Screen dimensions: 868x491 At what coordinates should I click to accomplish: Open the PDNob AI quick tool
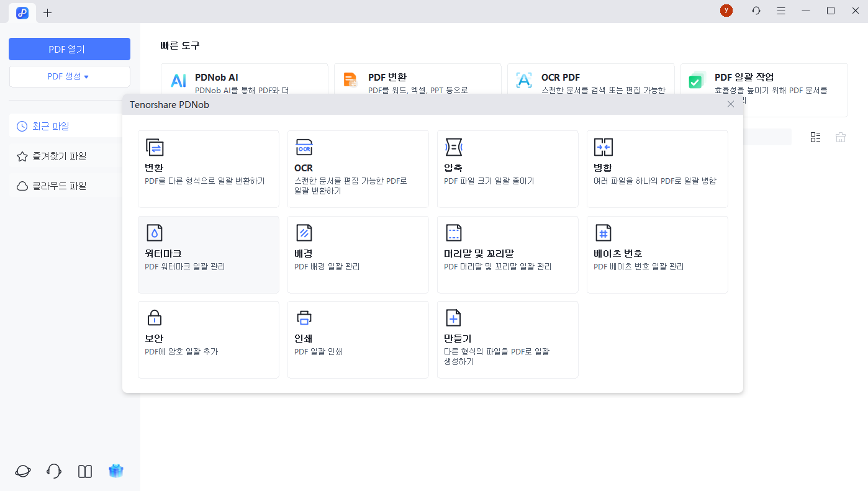point(244,81)
